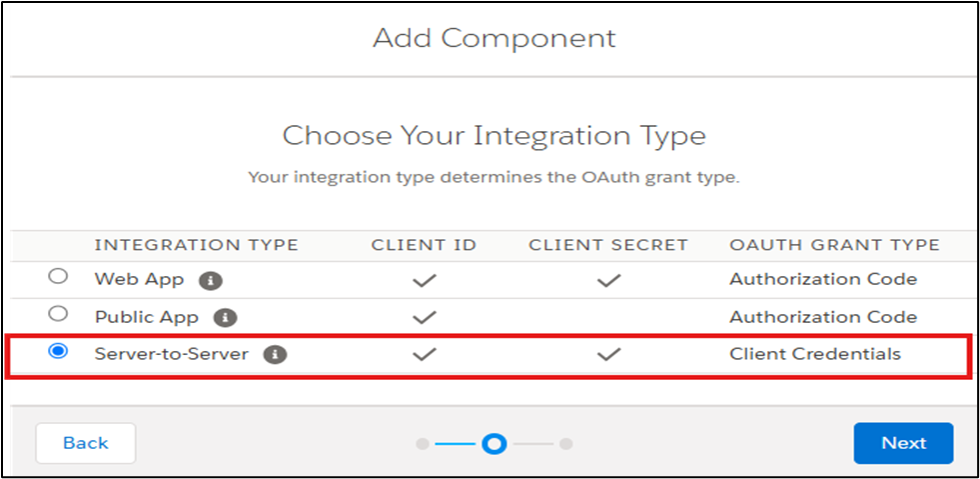The height and width of the screenshot is (479, 980).
Task: Select the Public App radio button
Action: 58,313
